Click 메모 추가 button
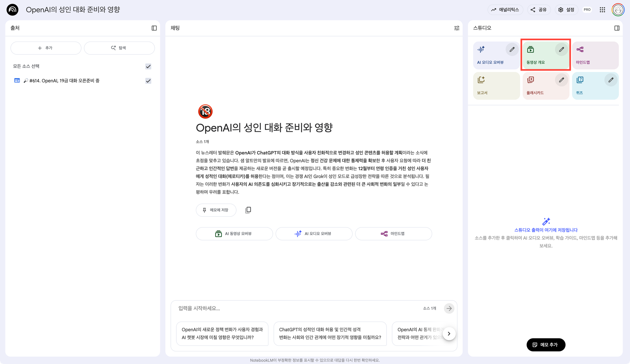This screenshot has height=364, width=630. tap(546, 345)
